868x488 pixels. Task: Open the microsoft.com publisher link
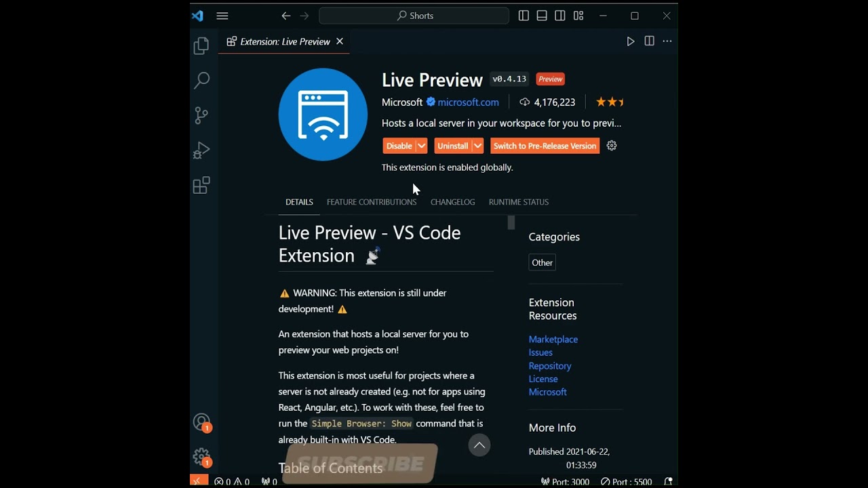tap(468, 102)
